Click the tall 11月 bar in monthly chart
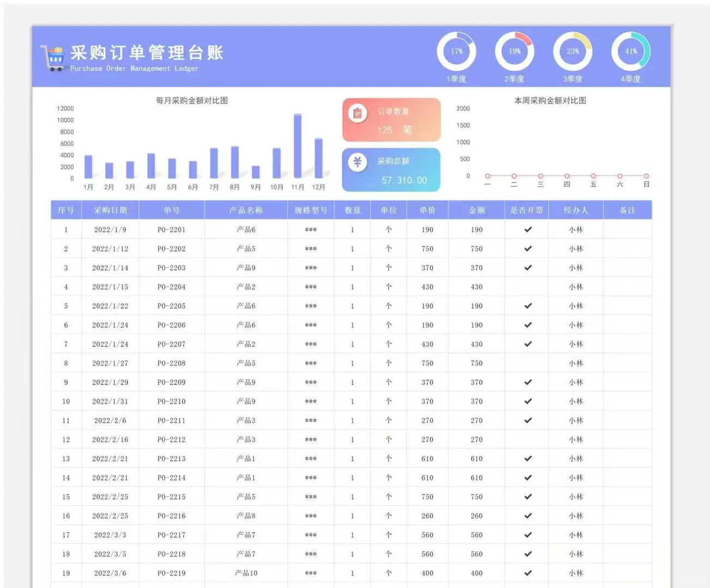The width and height of the screenshot is (710, 588). (x=298, y=146)
